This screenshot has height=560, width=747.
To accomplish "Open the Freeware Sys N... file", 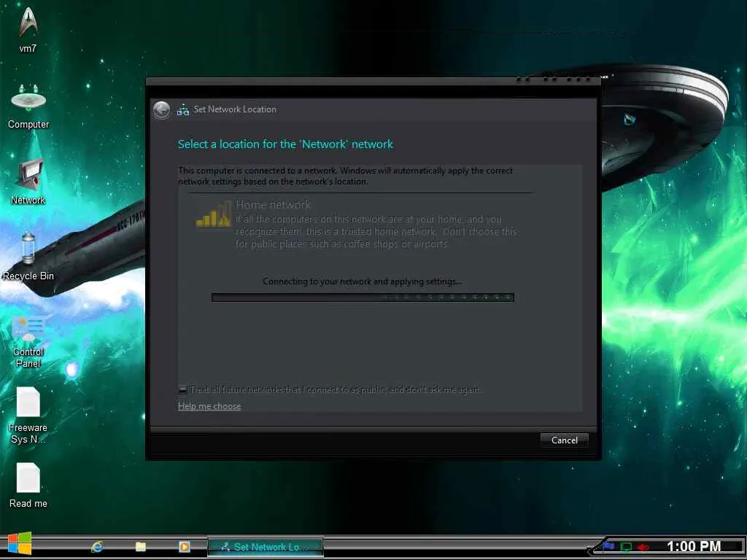I will click(x=28, y=416).
